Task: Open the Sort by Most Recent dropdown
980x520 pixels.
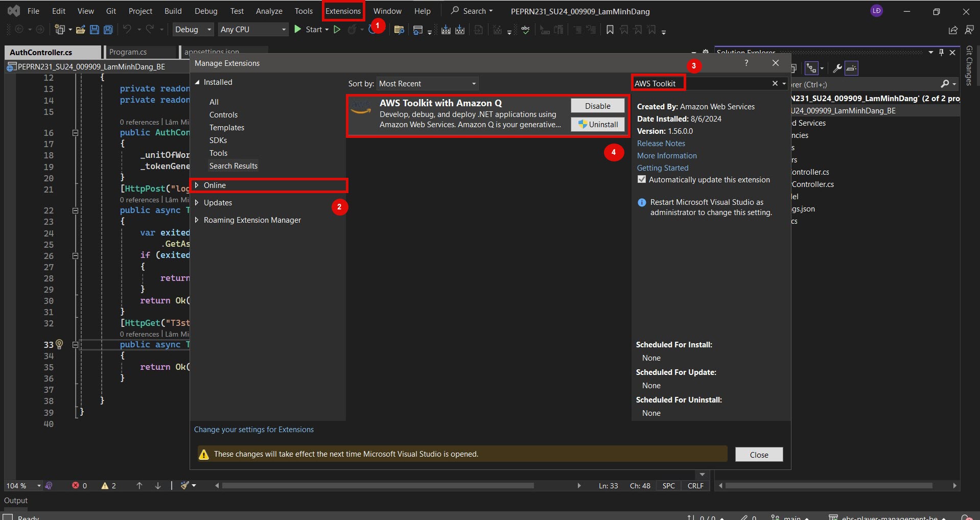Action: (428, 84)
